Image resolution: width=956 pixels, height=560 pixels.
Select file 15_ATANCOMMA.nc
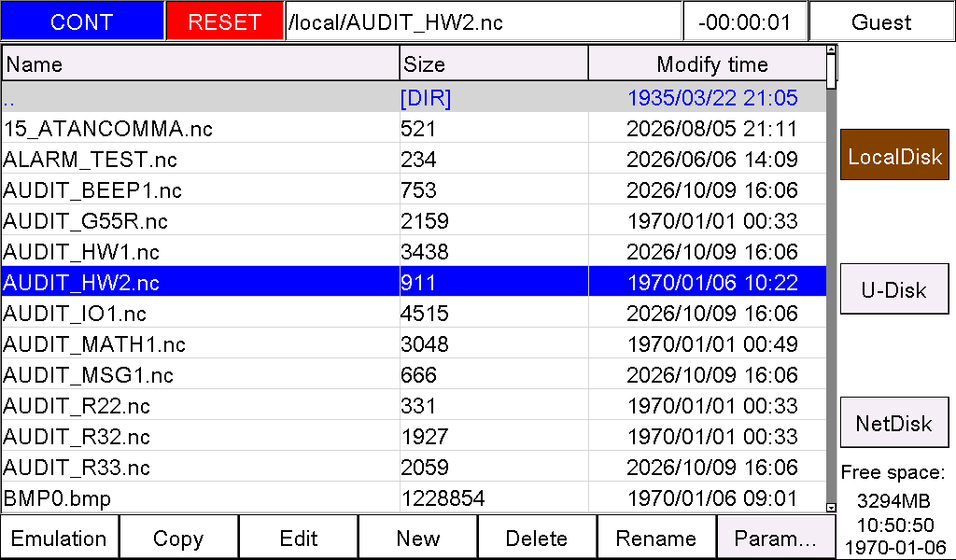[414, 129]
